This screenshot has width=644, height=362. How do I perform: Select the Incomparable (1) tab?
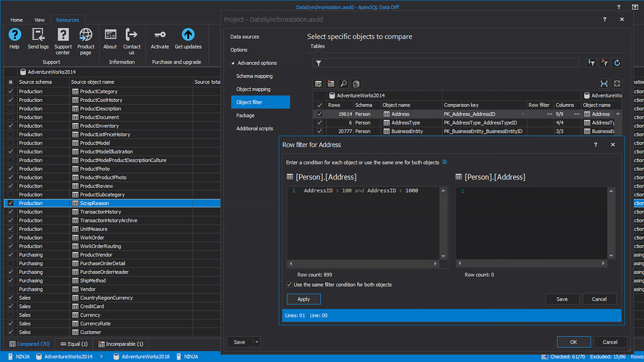click(x=121, y=344)
